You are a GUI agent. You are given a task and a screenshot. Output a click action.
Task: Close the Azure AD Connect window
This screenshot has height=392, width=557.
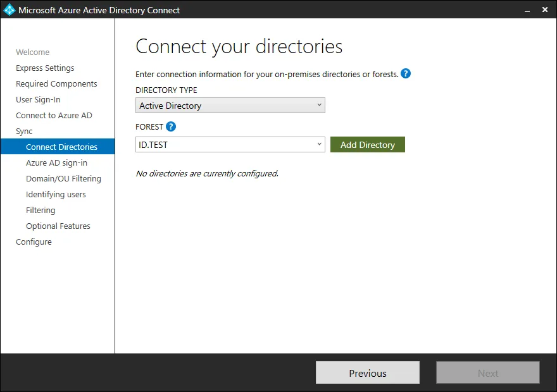click(x=545, y=10)
